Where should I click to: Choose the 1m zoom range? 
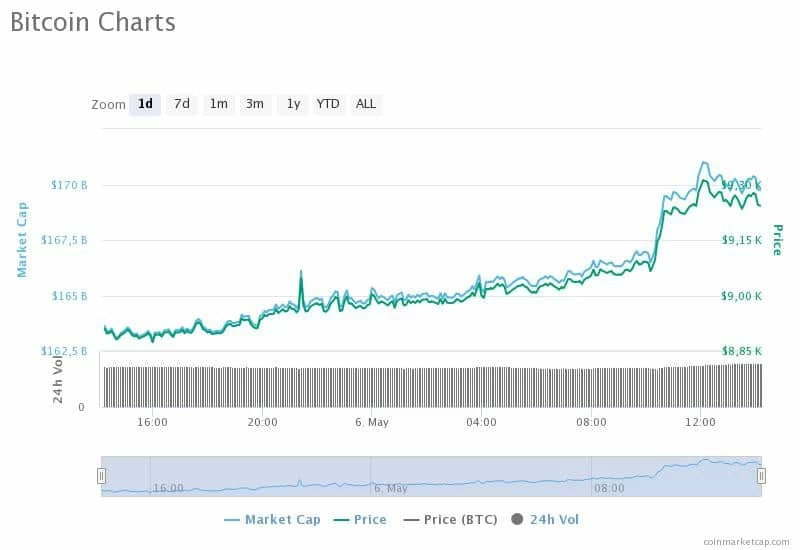pos(218,105)
